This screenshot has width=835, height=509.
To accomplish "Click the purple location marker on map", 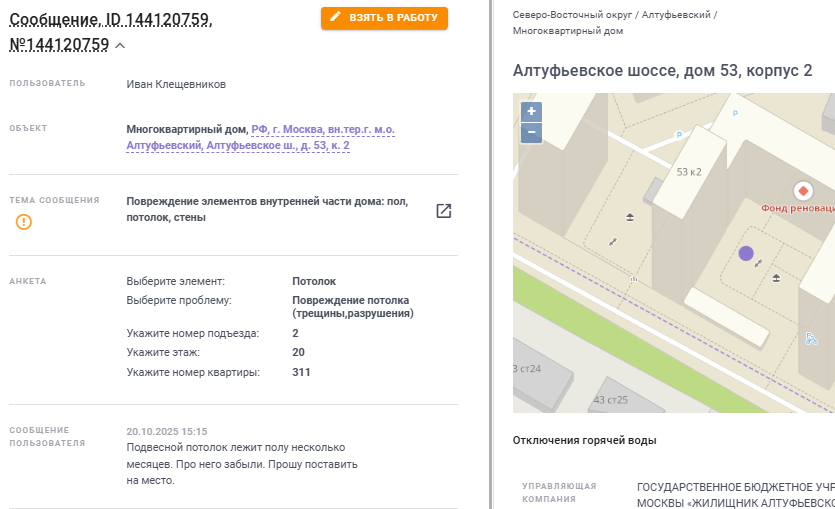I will tap(746, 254).
